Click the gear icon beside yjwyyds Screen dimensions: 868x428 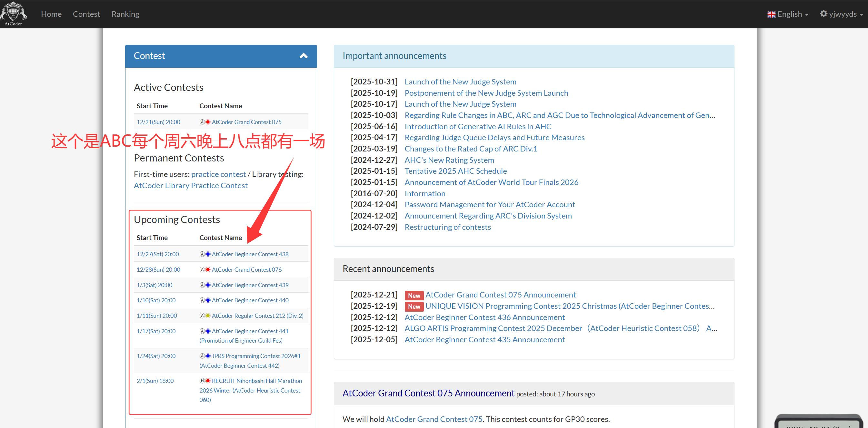point(823,14)
